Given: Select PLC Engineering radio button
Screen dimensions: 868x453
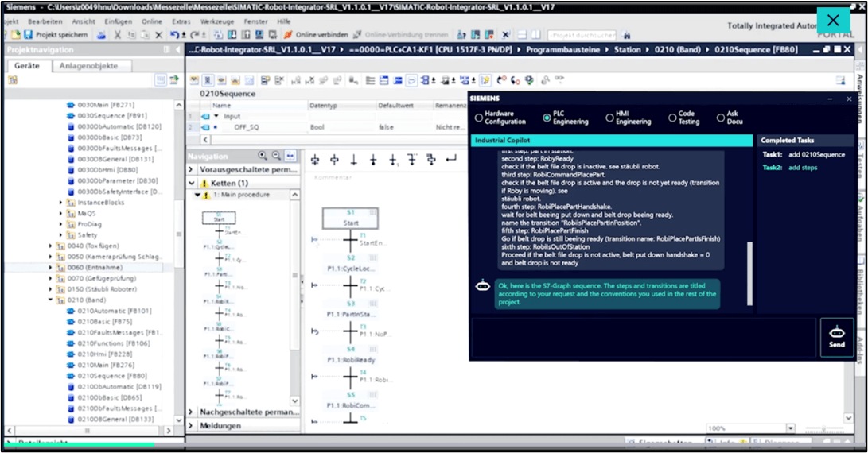Looking at the screenshot, I should click(547, 118).
